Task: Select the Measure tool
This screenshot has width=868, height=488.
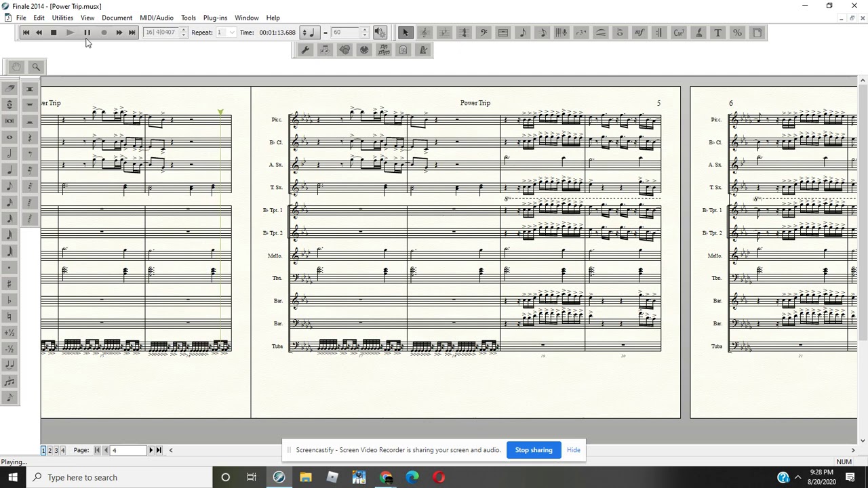Action: (503, 33)
